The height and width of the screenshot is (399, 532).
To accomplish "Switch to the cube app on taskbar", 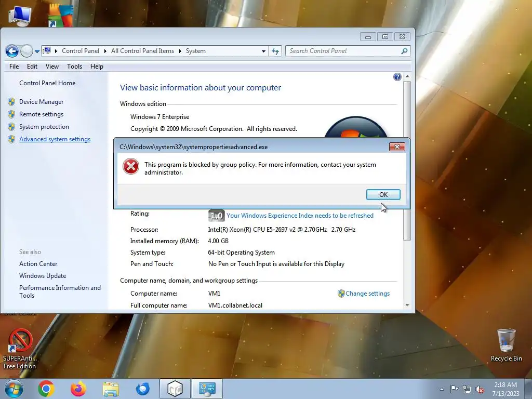I will [175, 389].
